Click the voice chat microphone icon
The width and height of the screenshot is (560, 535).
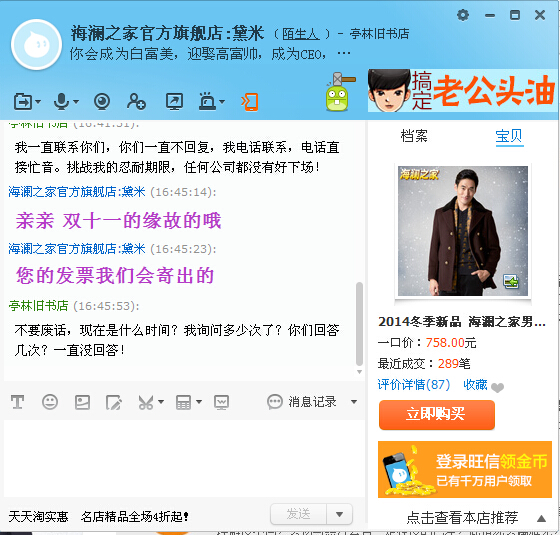[61, 102]
